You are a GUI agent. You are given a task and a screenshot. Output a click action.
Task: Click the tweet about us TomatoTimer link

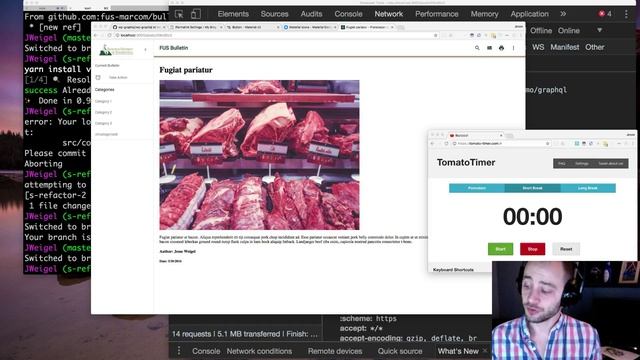[x=611, y=164]
